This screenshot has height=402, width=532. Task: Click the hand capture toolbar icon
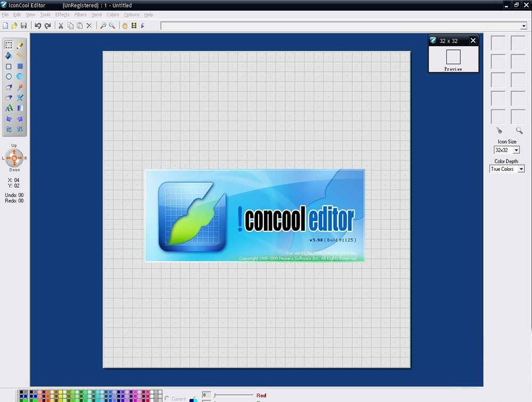125,26
